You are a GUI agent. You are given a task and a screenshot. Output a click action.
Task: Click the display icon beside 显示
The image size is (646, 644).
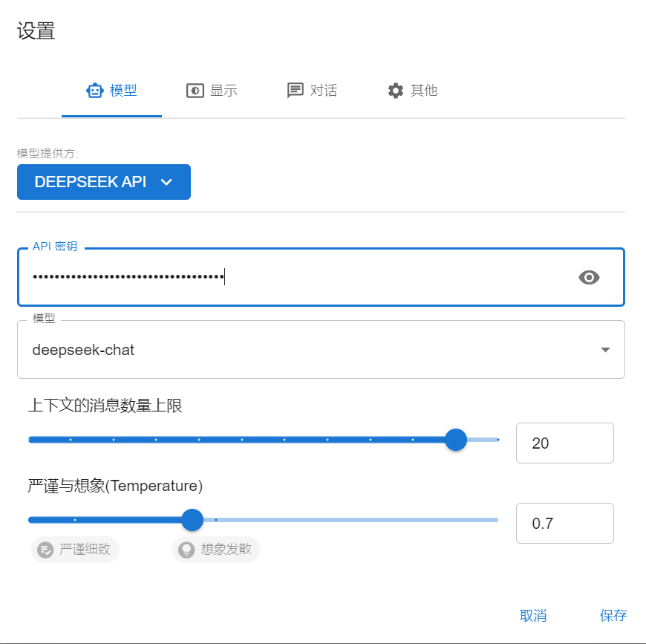pos(195,91)
